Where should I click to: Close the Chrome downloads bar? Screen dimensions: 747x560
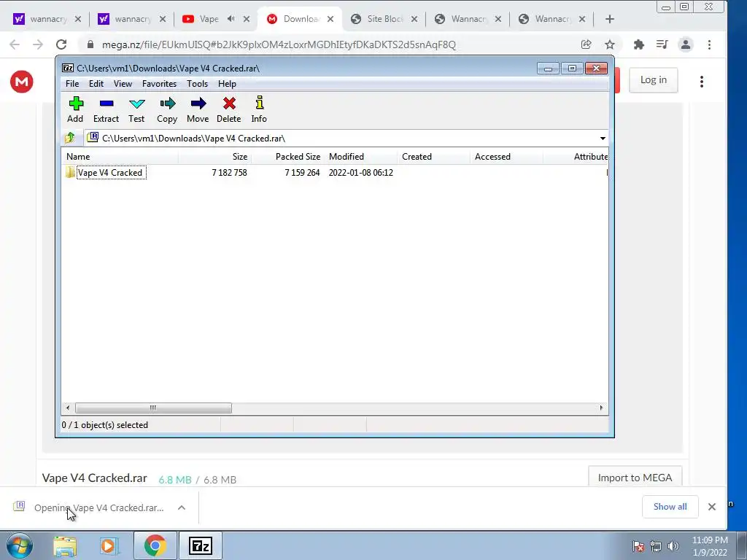[712, 507]
